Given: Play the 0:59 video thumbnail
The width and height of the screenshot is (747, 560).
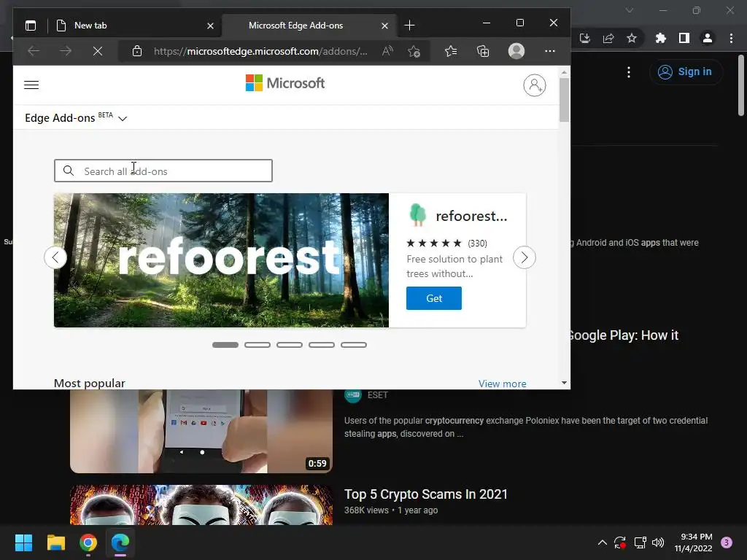Looking at the screenshot, I should click(x=201, y=431).
